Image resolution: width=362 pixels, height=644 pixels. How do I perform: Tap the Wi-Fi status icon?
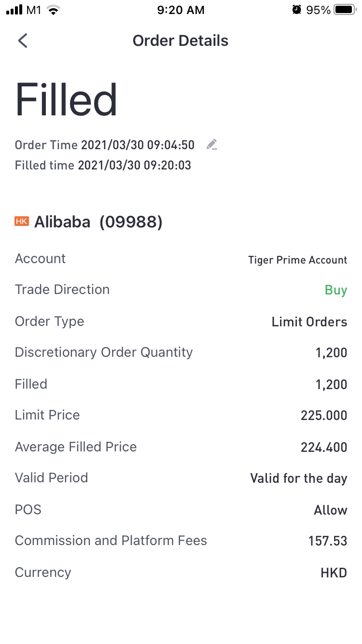tap(54, 10)
